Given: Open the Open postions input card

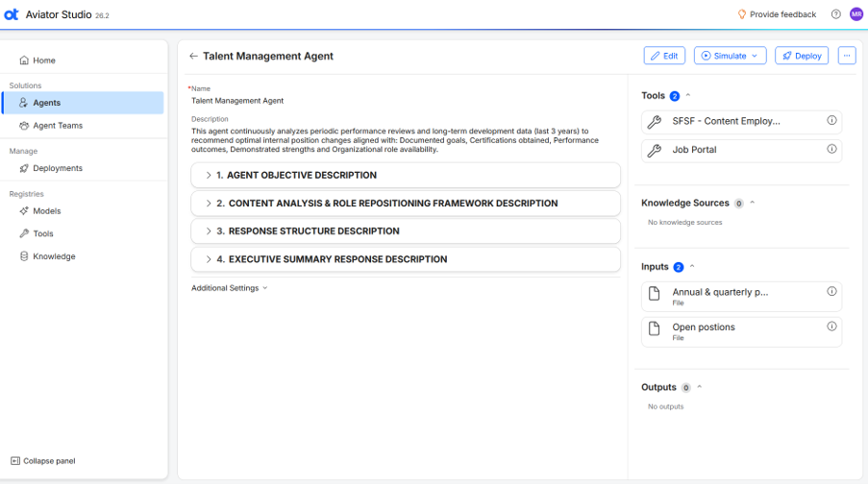Looking at the screenshot, I should (742, 331).
